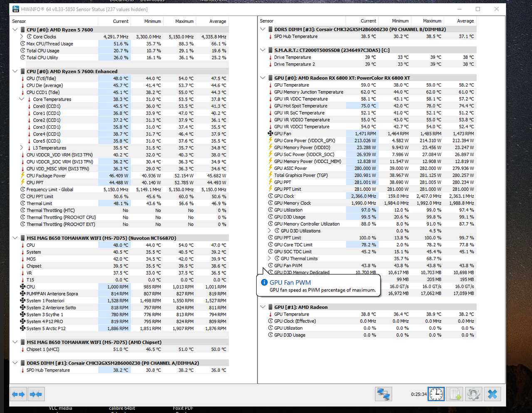Expand the L3 Temperatures row
The height and width of the screenshot is (413, 532).
[22, 148]
